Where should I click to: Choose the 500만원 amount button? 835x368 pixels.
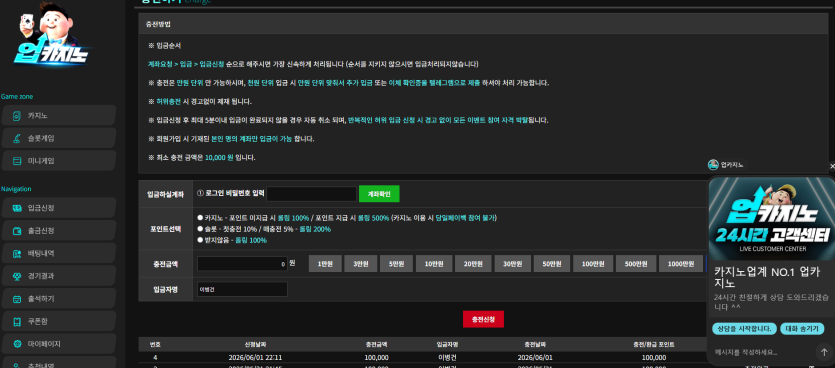(x=636, y=264)
